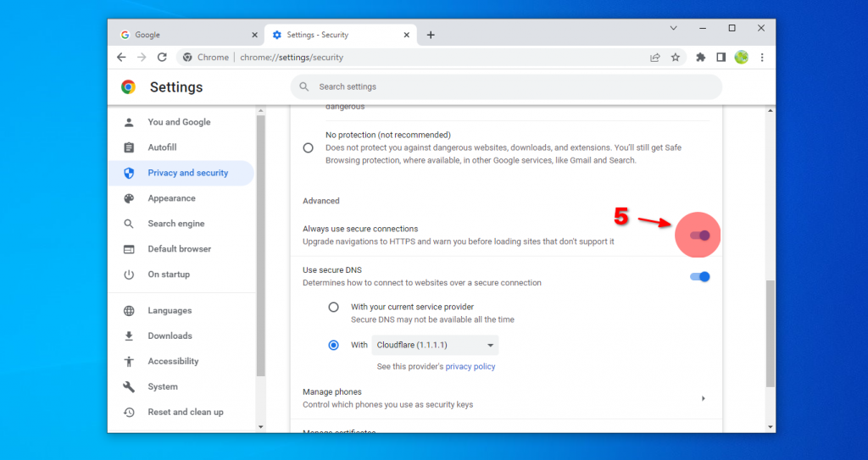Reload the current page
Screen dimensions: 868x460
click(162, 57)
